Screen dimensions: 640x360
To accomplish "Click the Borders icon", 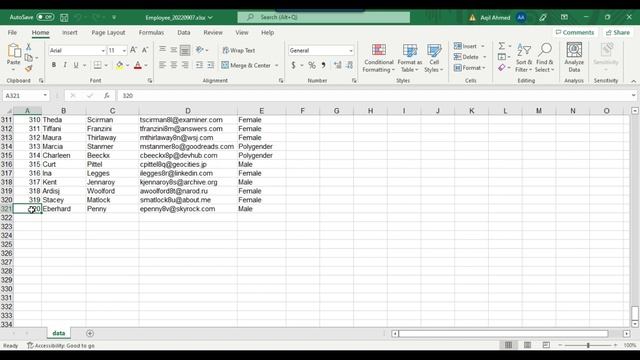I will tap(98, 65).
